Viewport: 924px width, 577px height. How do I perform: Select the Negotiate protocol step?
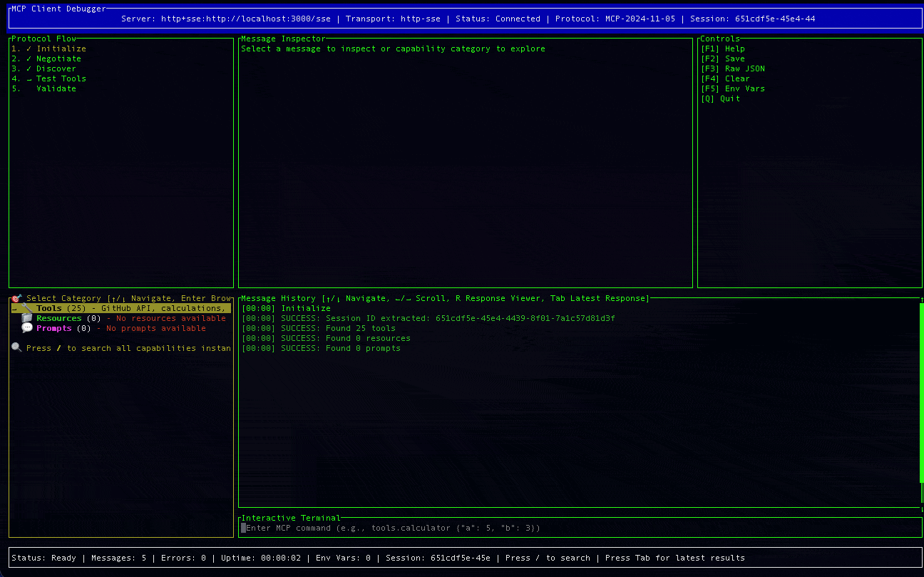(x=46, y=58)
